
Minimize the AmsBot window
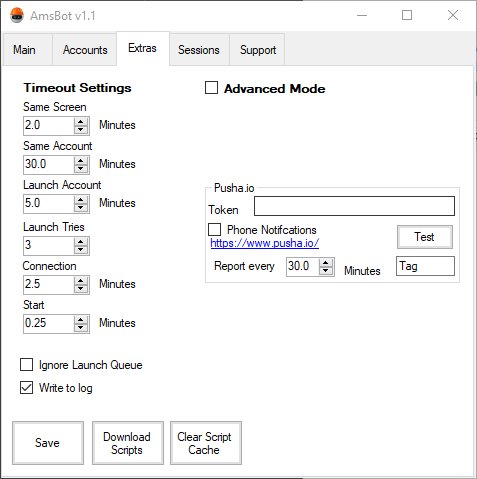tap(362, 15)
